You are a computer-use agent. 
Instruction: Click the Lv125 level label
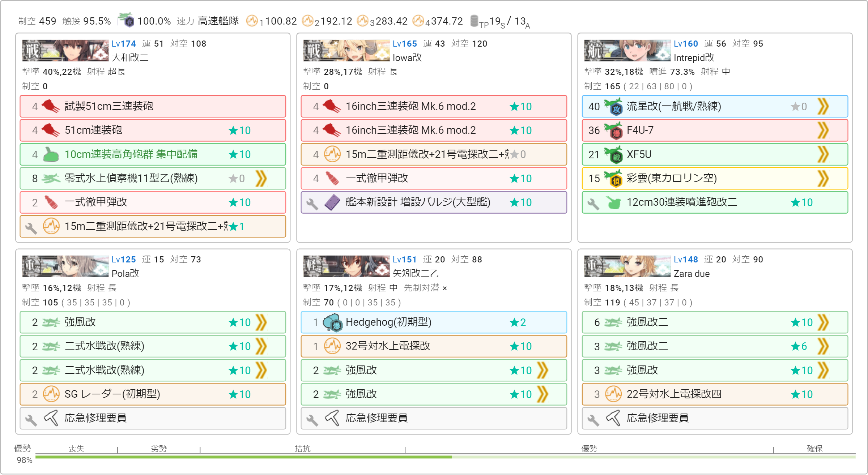[x=124, y=260]
